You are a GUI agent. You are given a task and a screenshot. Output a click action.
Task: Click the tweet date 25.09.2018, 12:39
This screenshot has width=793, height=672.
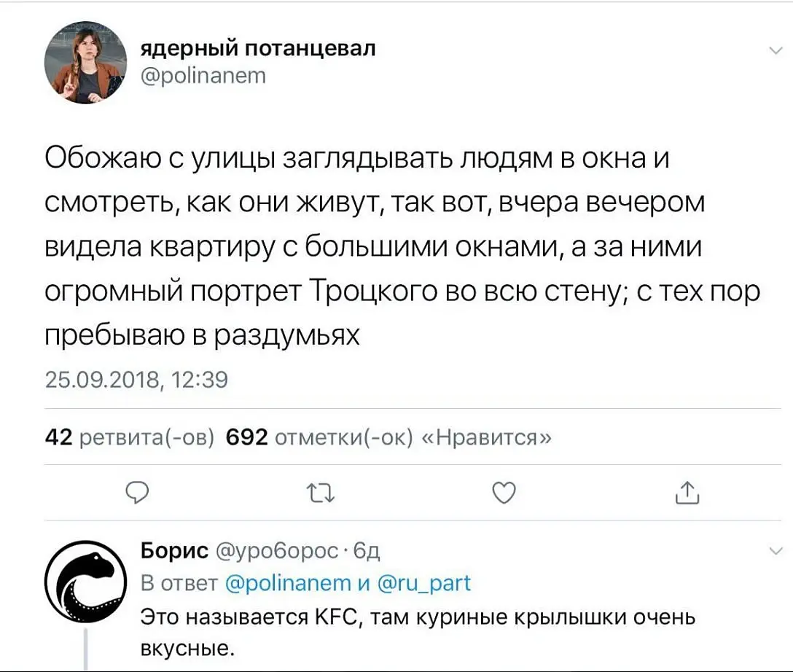(x=137, y=379)
